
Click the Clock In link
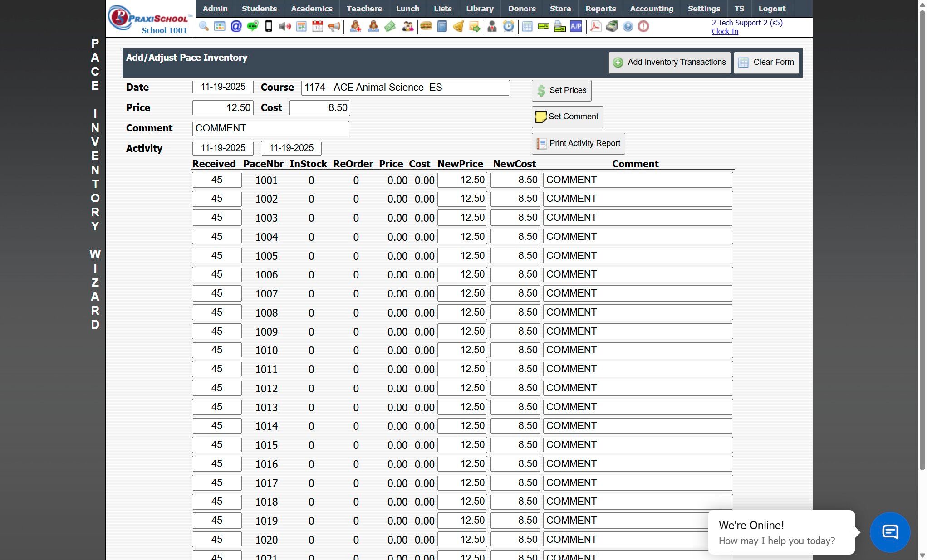tap(725, 31)
